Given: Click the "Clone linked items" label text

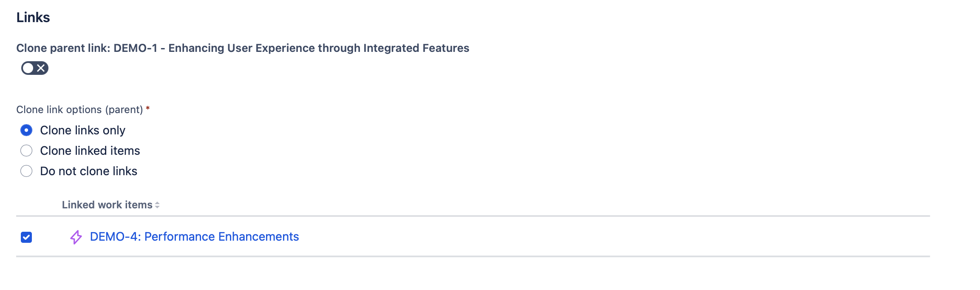Looking at the screenshot, I should (90, 151).
